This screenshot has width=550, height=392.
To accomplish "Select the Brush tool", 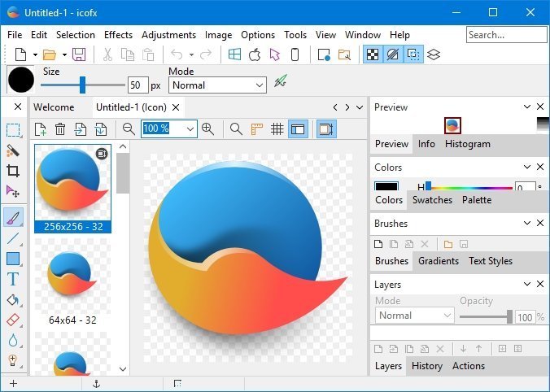I will point(13,217).
